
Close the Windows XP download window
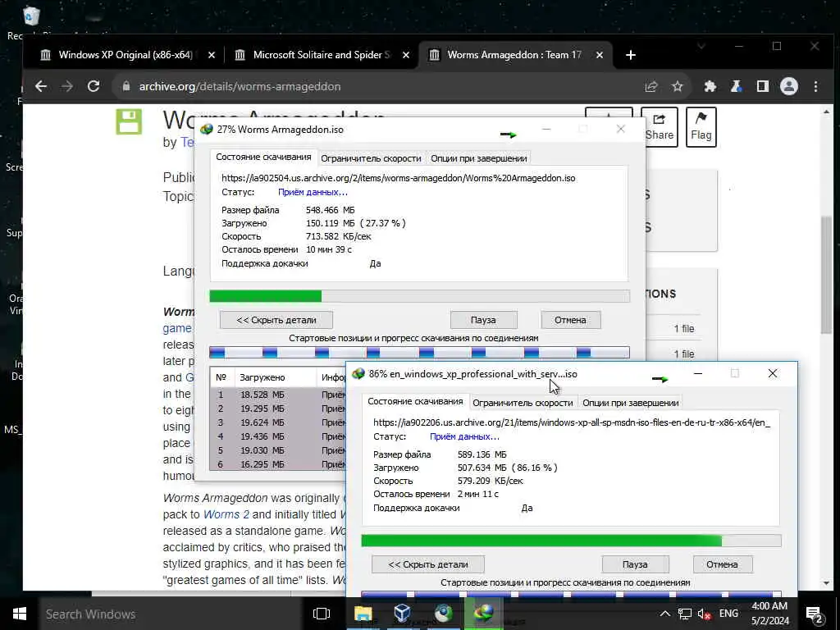pyautogui.click(x=772, y=373)
